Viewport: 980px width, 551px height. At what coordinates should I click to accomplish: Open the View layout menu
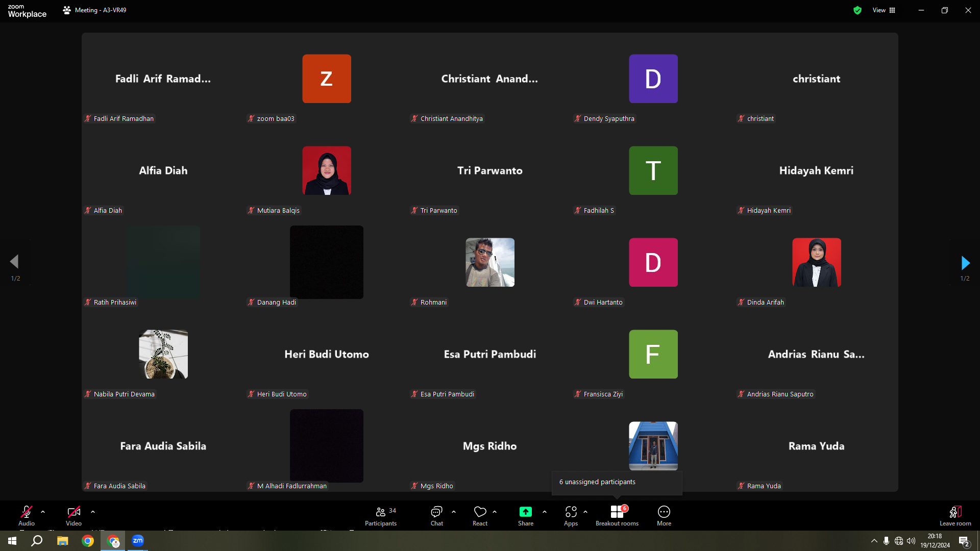pos(884,10)
